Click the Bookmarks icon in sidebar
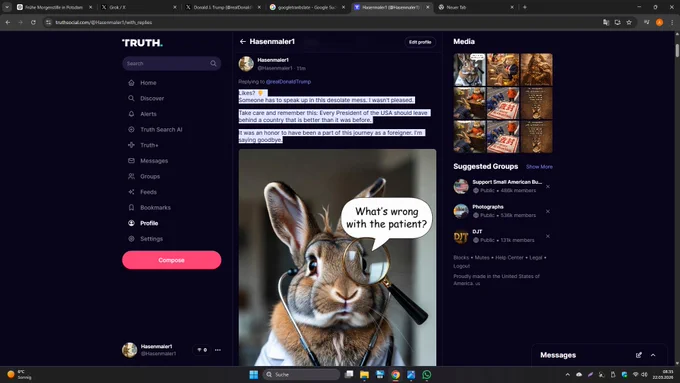Screen dimensions: 680x383 point(131,207)
